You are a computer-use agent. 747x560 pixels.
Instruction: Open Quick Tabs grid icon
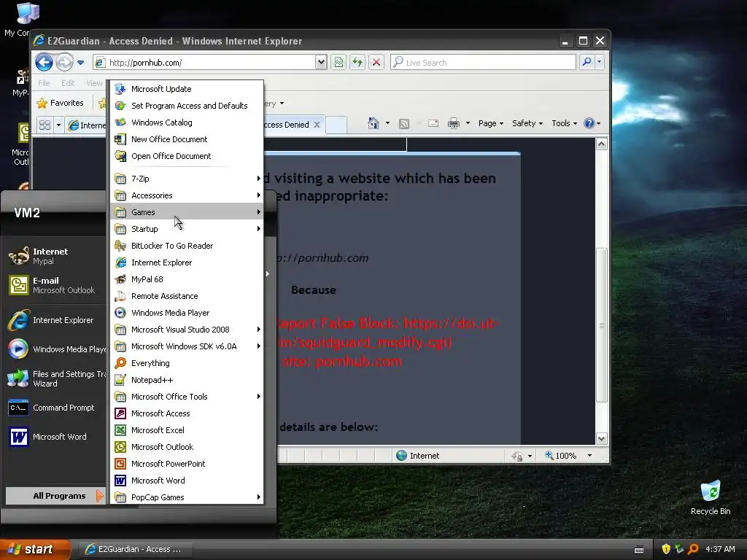(44, 125)
